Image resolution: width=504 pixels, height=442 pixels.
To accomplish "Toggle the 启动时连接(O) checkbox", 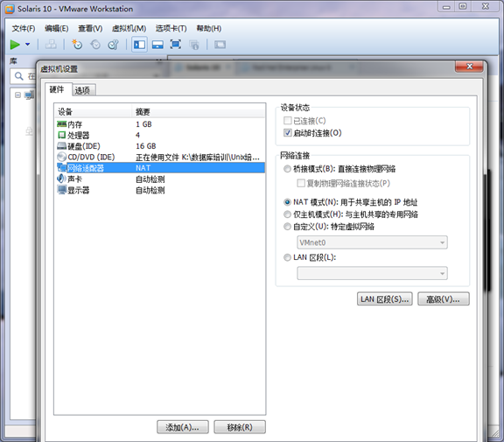I will click(x=287, y=132).
